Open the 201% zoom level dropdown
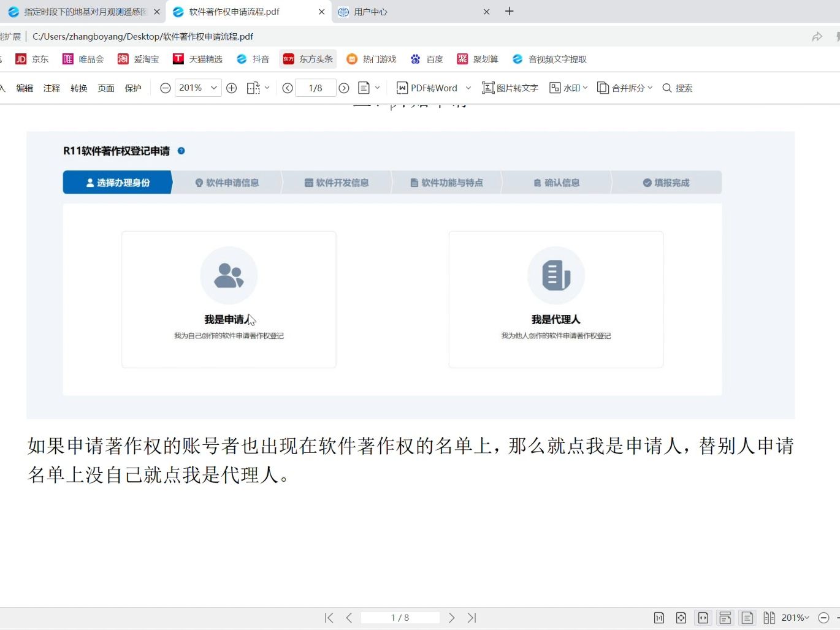This screenshot has width=840, height=630. (x=198, y=88)
